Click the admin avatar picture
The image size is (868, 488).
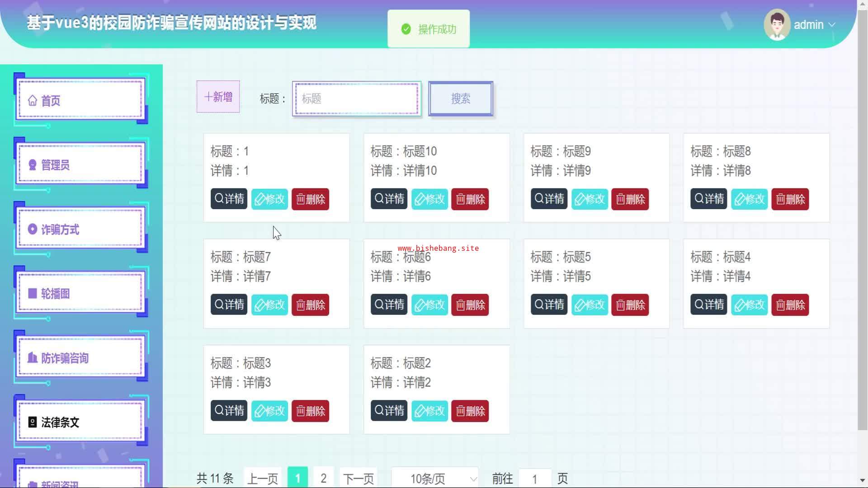777,25
